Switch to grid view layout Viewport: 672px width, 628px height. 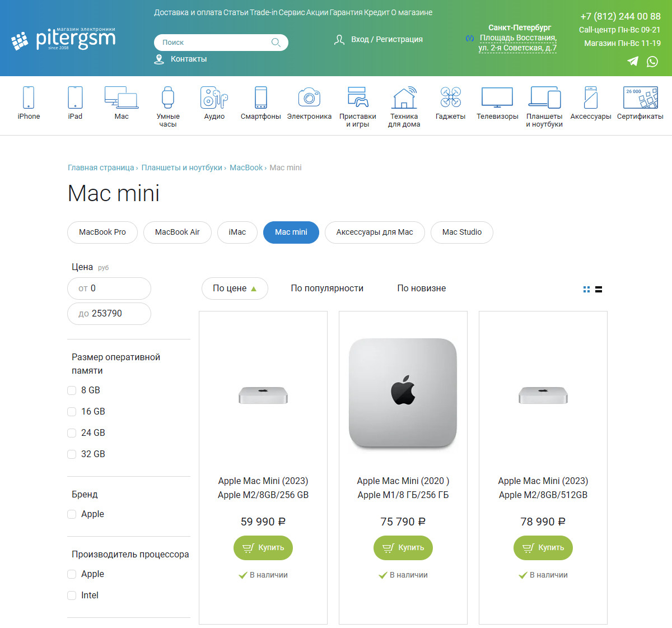click(586, 289)
